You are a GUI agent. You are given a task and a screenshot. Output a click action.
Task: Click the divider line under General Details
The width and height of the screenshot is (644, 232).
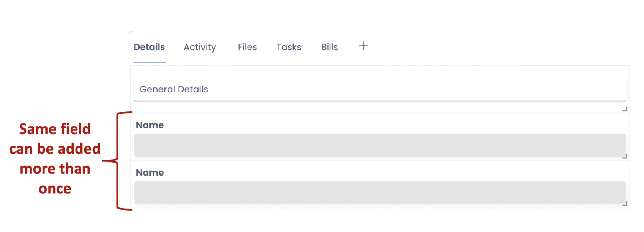379,101
